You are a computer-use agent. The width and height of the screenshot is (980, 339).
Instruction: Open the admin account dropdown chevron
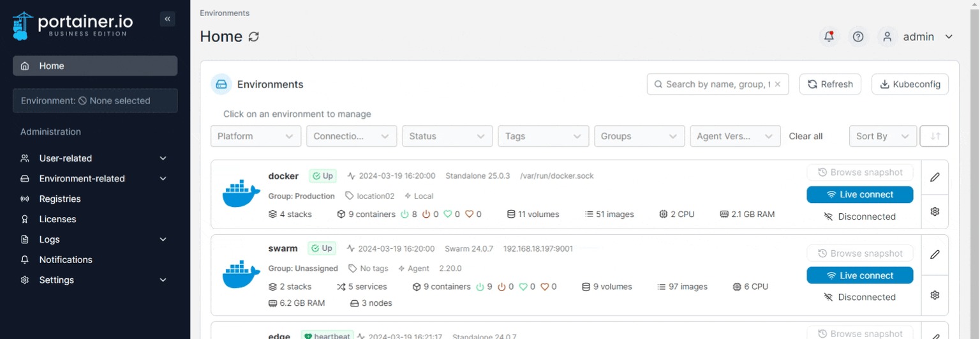pos(949,37)
